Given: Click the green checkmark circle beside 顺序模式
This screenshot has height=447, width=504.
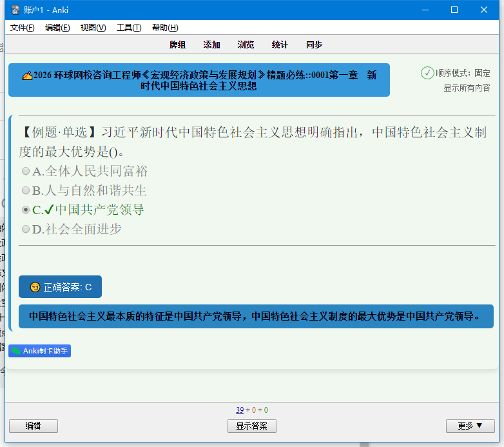Looking at the screenshot, I should [x=427, y=73].
